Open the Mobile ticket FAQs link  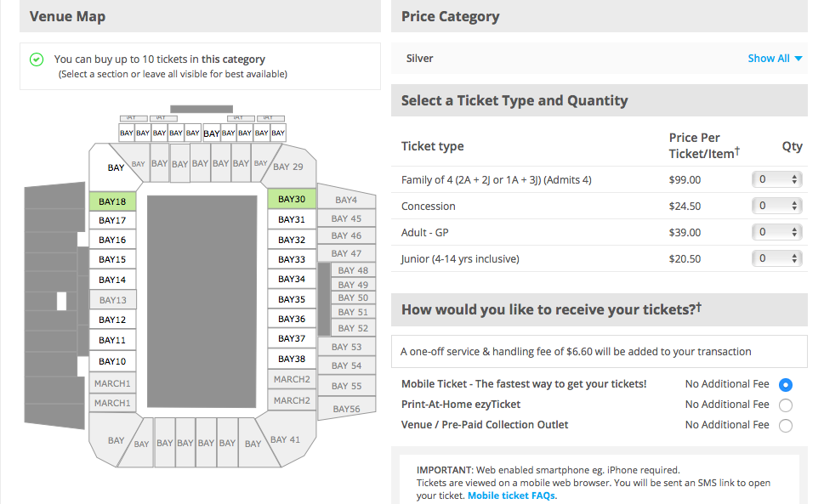511,496
